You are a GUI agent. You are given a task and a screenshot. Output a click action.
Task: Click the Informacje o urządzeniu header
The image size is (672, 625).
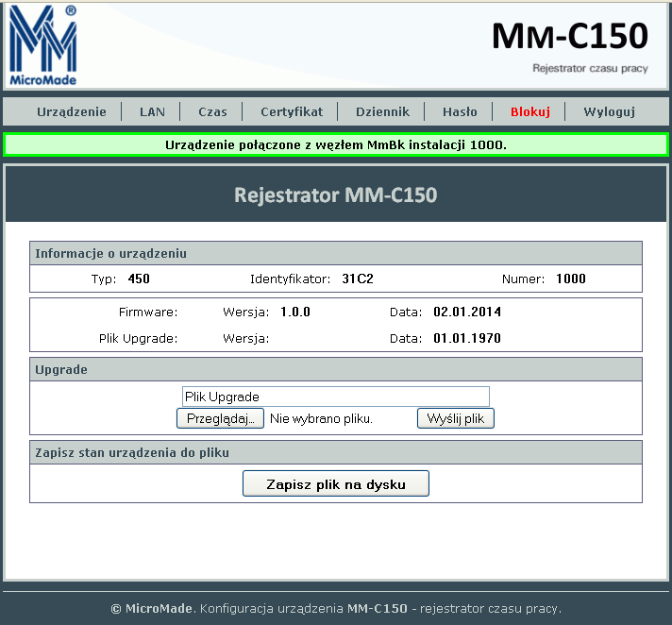click(x=336, y=253)
